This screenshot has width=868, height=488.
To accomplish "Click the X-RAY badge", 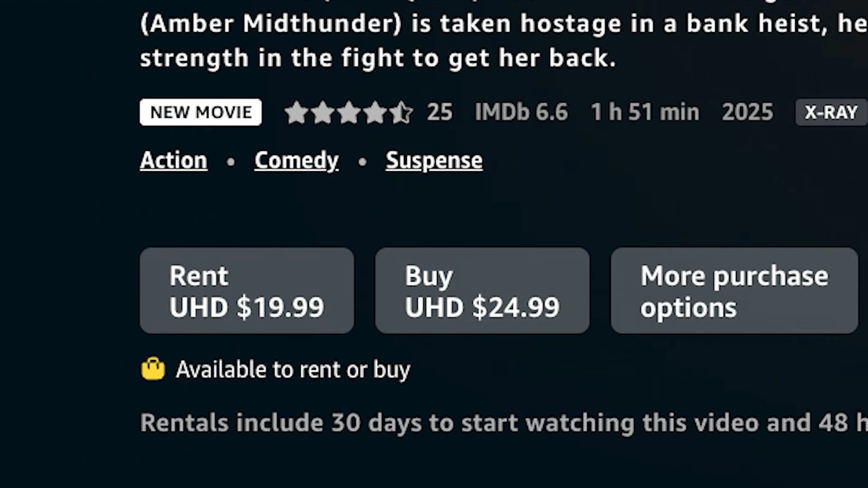I will click(831, 112).
